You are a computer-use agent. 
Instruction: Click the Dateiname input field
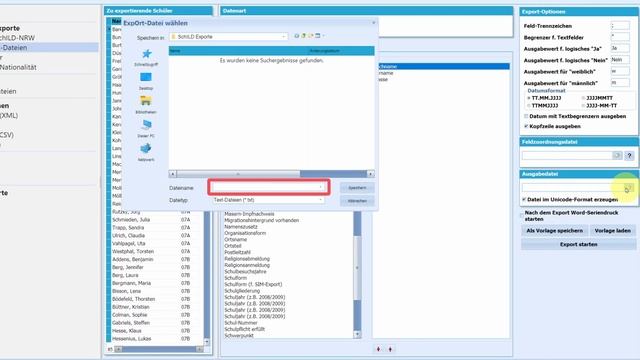tap(269, 187)
